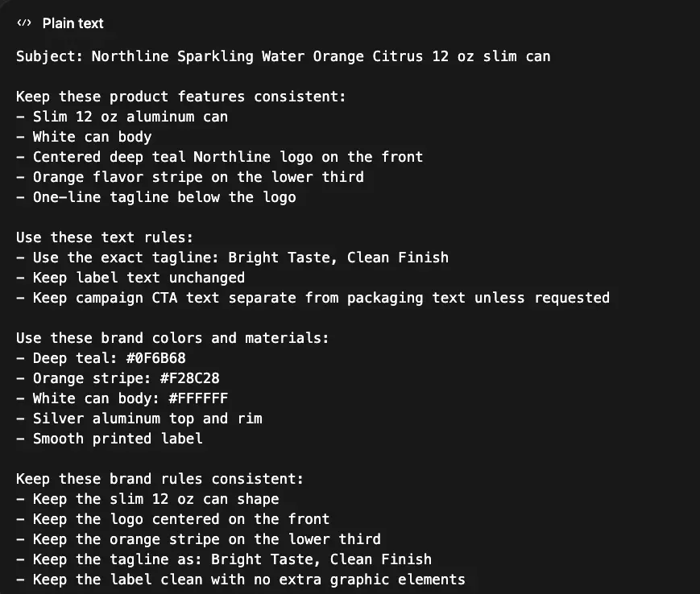Click the 'Smooth printed label' line
Viewport: 700px width, 594px height.
pyautogui.click(x=117, y=439)
